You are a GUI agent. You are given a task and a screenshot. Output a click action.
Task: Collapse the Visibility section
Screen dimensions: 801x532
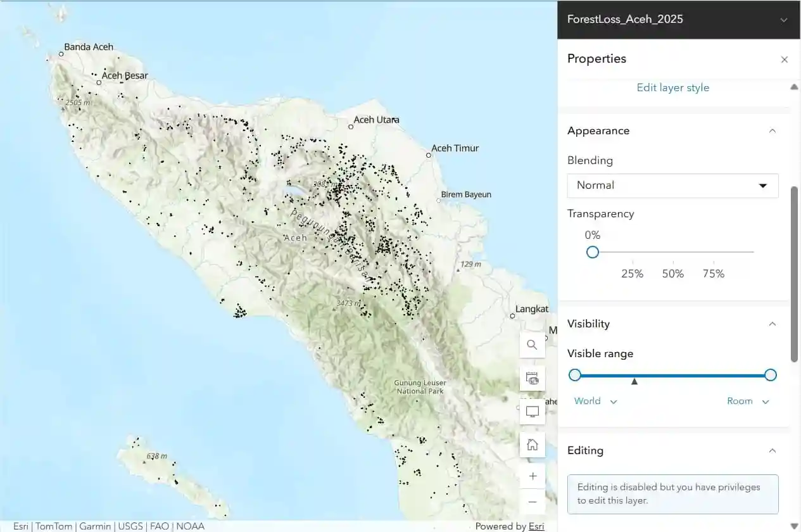click(772, 324)
